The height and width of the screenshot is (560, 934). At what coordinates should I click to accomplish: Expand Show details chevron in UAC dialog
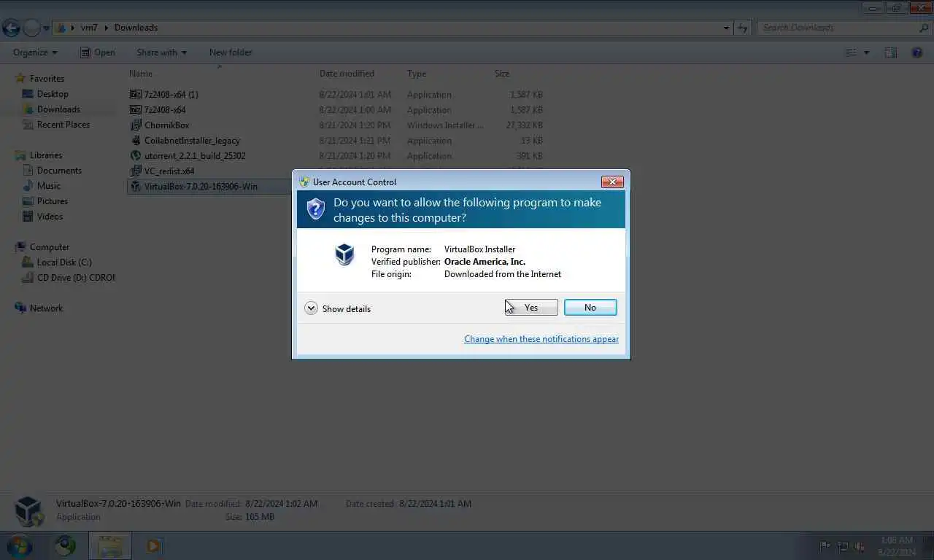click(311, 308)
